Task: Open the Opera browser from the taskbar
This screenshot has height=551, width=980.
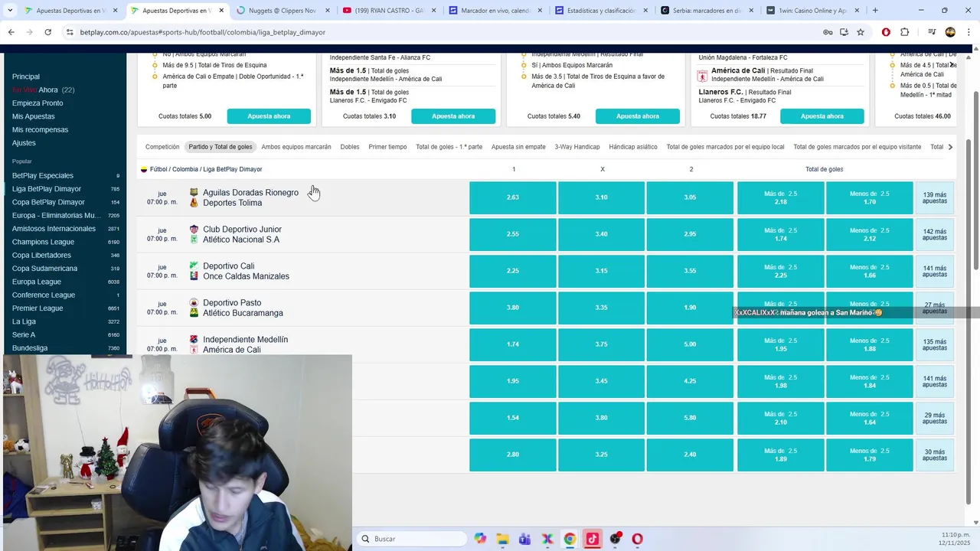Action: tap(637, 539)
